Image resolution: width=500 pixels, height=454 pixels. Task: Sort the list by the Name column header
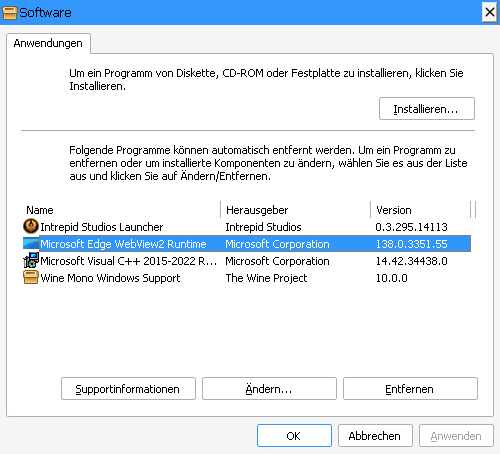click(x=122, y=210)
